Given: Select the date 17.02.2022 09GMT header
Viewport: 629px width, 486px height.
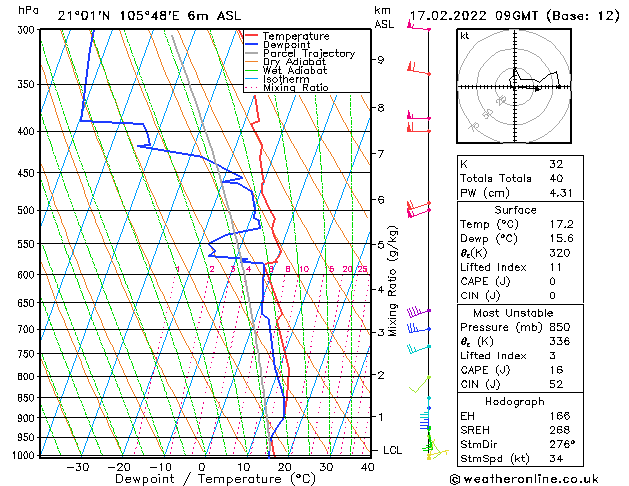Looking at the screenshot, I should coord(474,16).
